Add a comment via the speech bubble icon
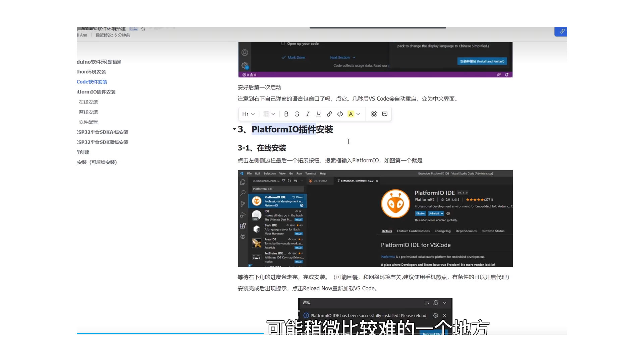 (x=385, y=114)
